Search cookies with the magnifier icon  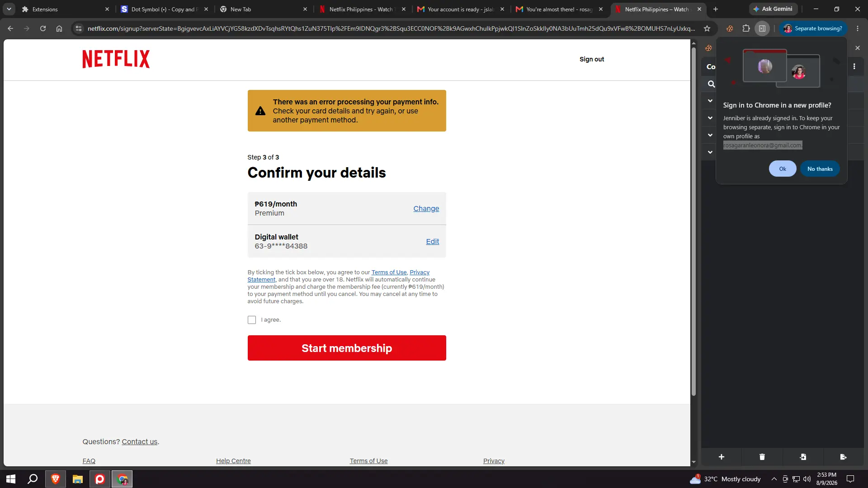711,84
